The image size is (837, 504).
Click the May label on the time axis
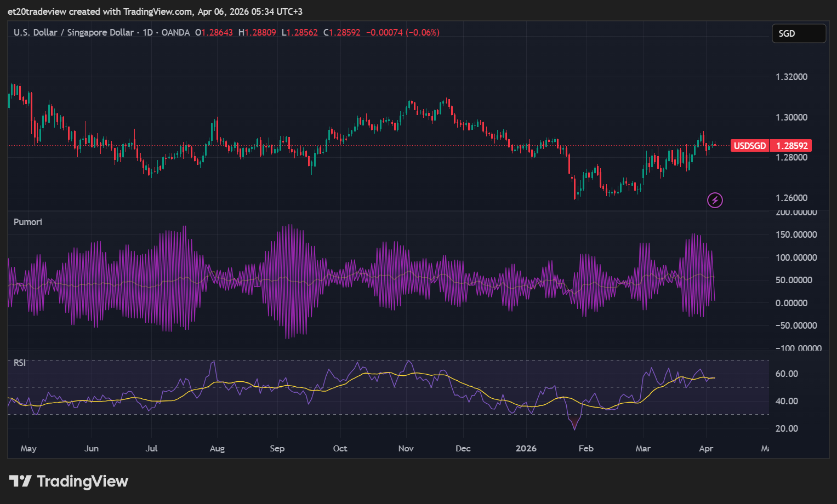29,448
